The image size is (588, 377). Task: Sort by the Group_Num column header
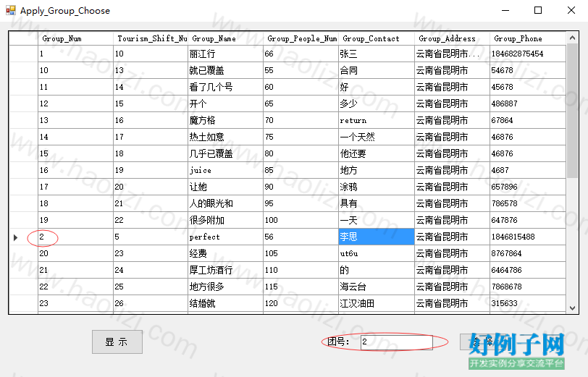coord(76,38)
